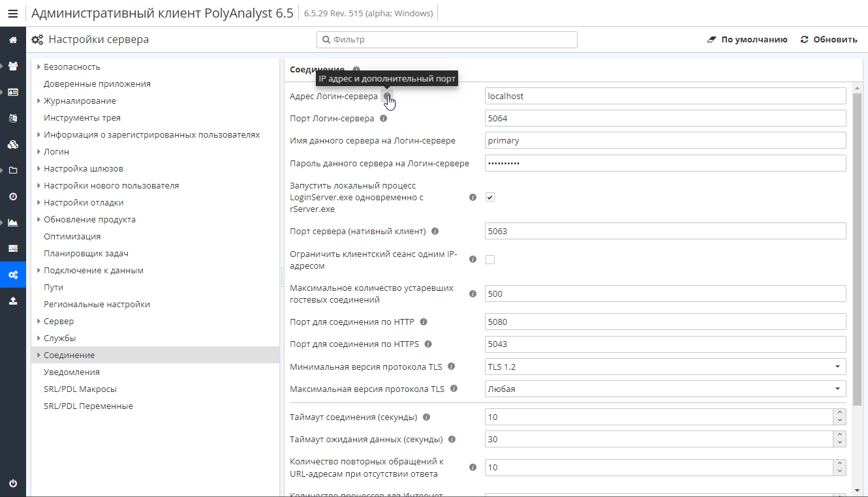
Task: Click info icon for Таймаут ожидания данных
Action: 452,439
